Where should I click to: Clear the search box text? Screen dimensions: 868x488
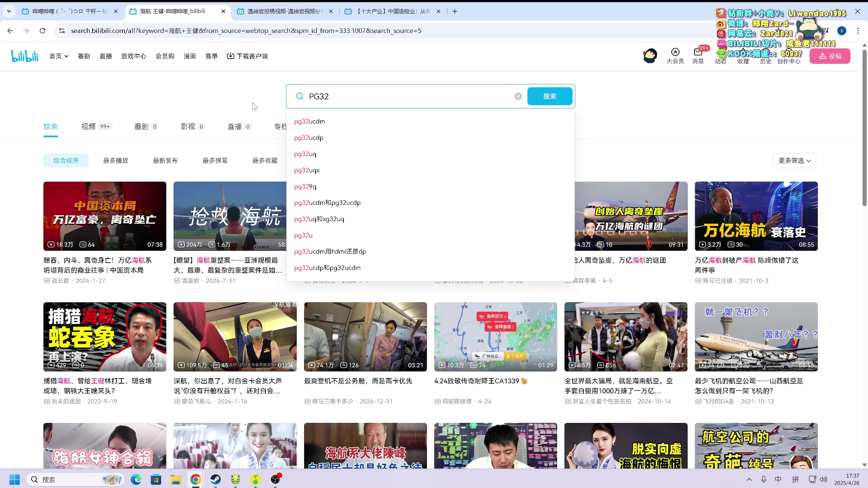tap(518, 96)
